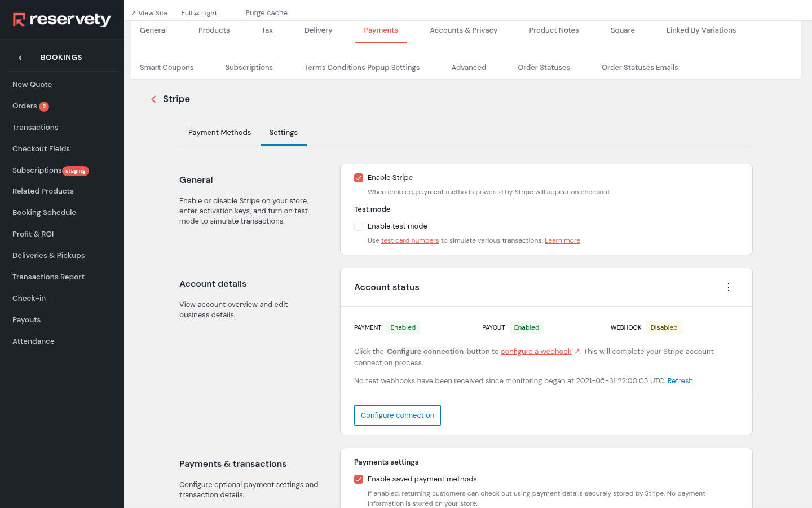Open the configure a webhook link

click(536, 352)
